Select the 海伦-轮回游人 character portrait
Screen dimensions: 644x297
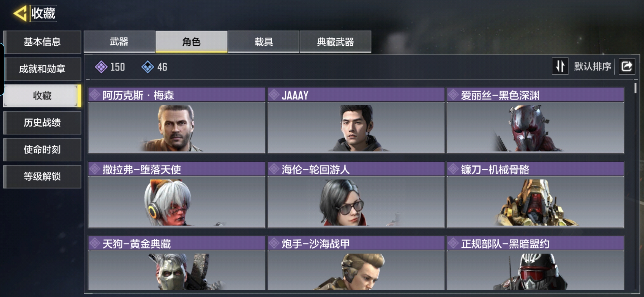pos(356,202)
